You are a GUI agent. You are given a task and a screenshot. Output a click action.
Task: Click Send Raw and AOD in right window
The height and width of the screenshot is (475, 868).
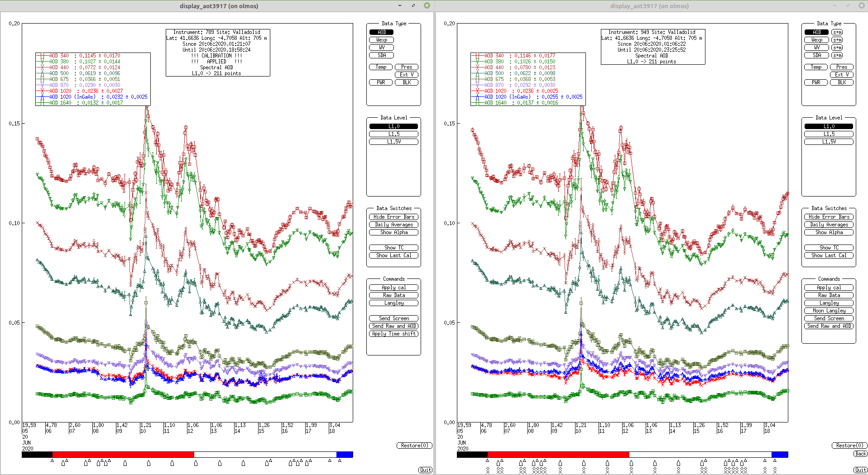[829, 326]
